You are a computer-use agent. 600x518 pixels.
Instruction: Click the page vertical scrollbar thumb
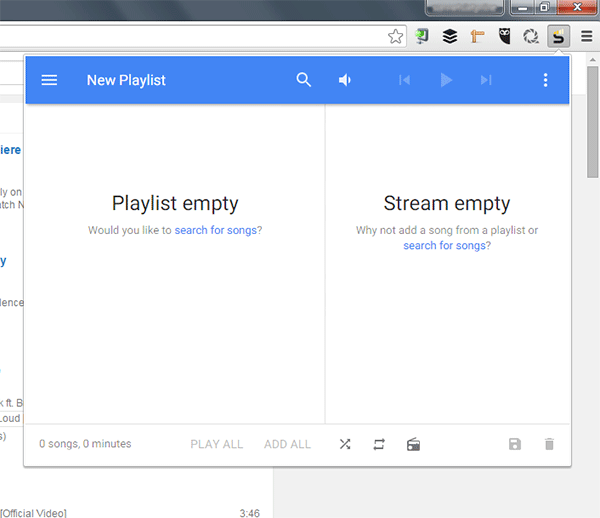click(x=593, y=122)
